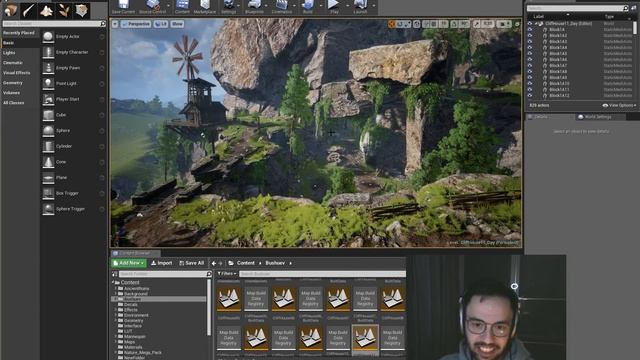640x360 pixels.
Task: Click the green Add New button
Action: pyautogui.click(x=129, y=263)
